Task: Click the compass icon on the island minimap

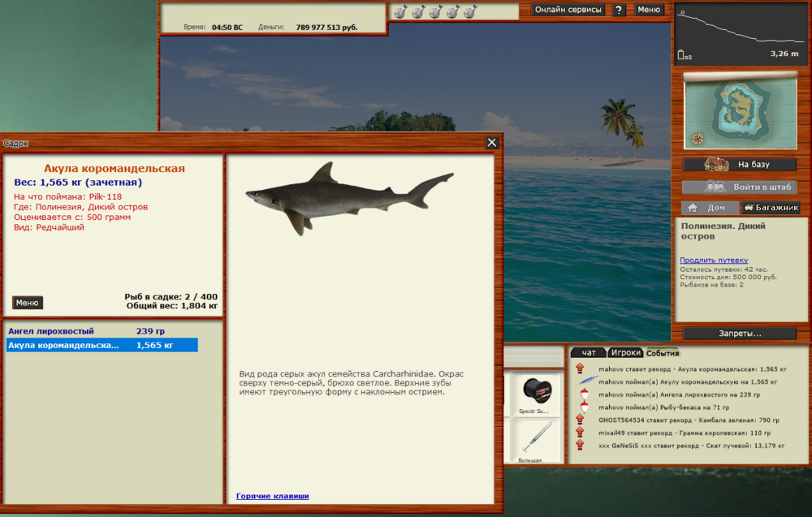Action: (698, 136)
